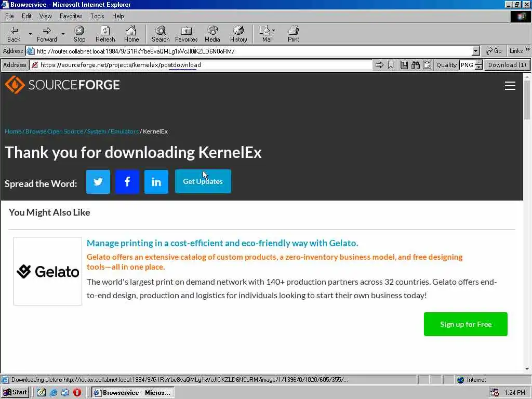
Task: Click the Get Updates button
Action: click(x=203, y=181)
